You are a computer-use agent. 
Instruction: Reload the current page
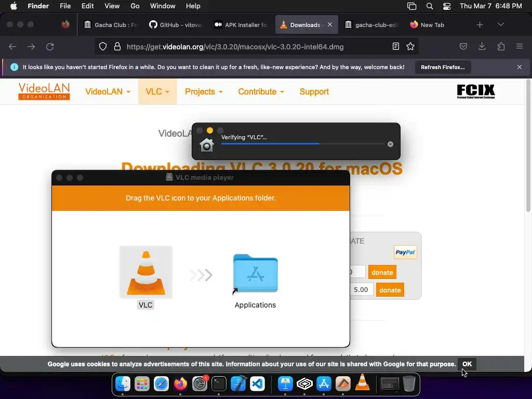click(x=50, y=46)
